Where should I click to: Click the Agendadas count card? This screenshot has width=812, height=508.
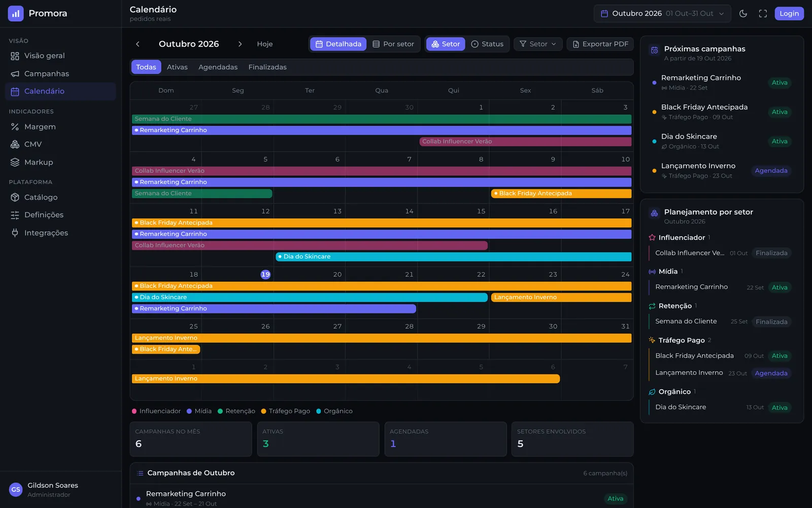pos(446,439)
